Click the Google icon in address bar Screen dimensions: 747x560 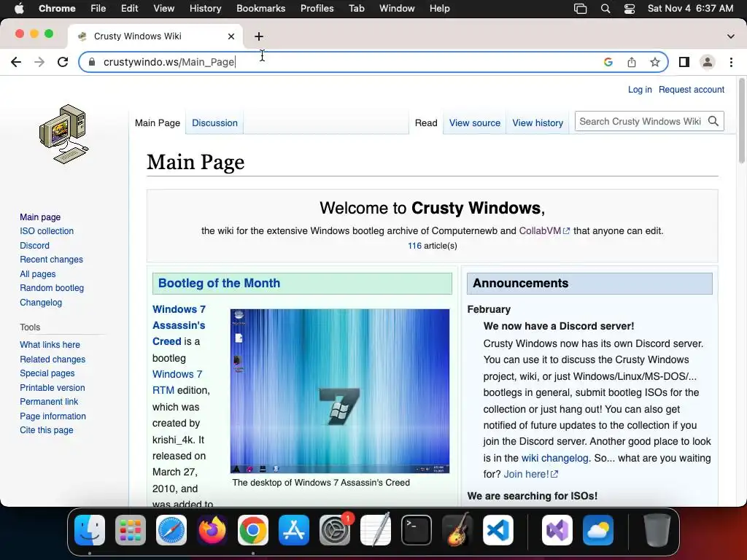pos(608,62)
